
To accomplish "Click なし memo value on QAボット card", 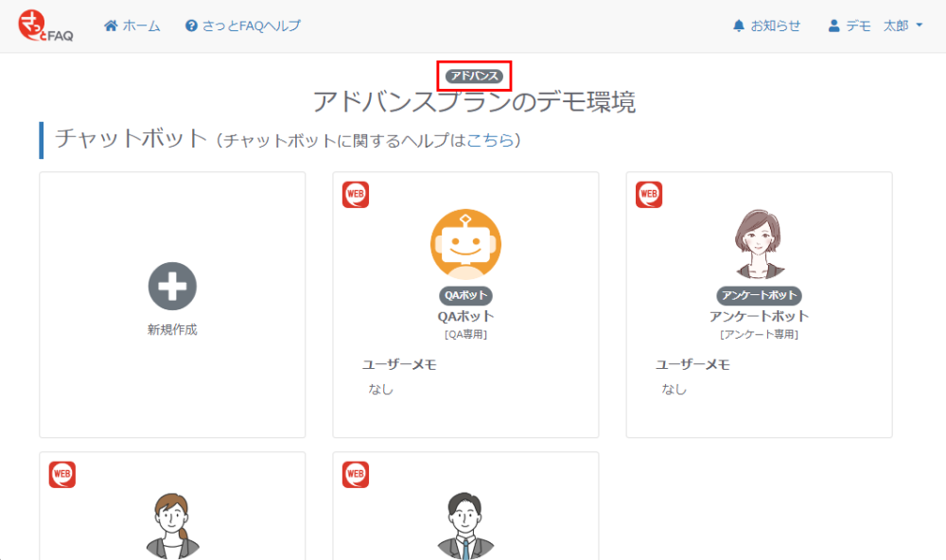I will tap(380, 389).
